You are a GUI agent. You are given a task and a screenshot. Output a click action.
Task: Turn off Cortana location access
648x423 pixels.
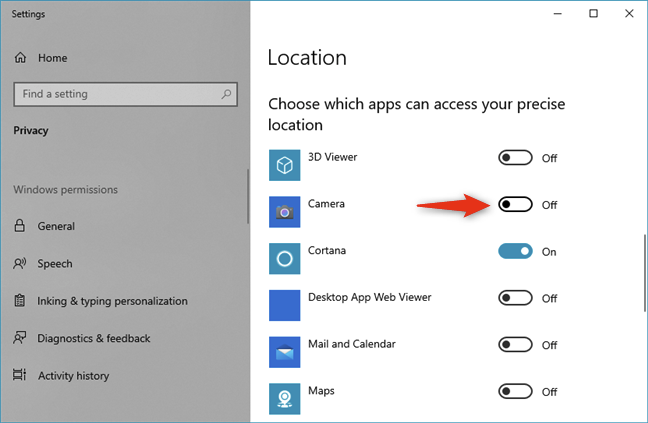point(515,251)
